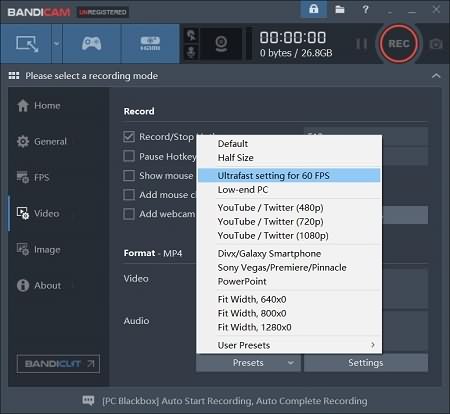Click grid icon beside recording mode text
The image size is (450, 414).
click(x=14, y=76)
